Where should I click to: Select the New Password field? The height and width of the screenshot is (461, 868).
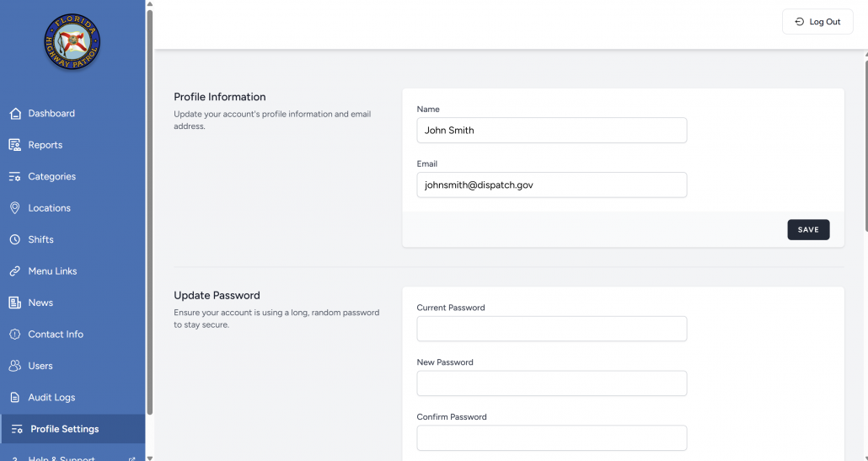click(x=551, y=383)
